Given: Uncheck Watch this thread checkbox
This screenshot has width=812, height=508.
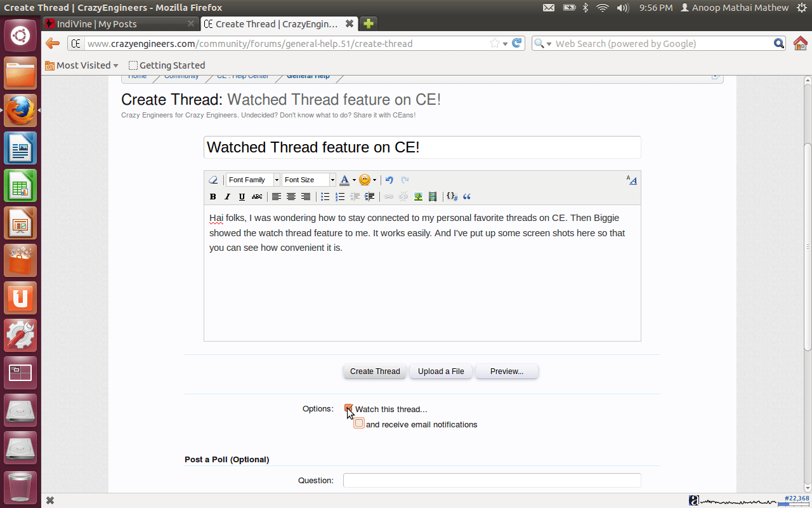Looking at the screenshot, I should pos(349,408).
